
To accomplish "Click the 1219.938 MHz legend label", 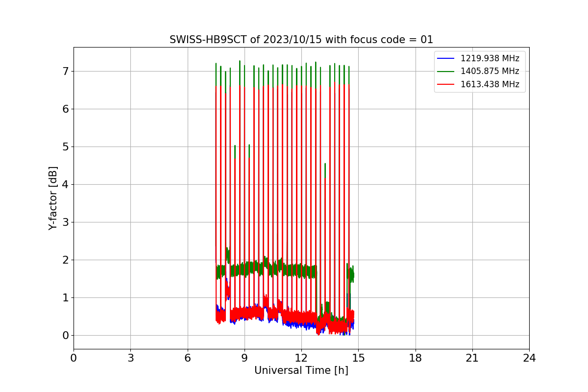I will coord(490,58).
